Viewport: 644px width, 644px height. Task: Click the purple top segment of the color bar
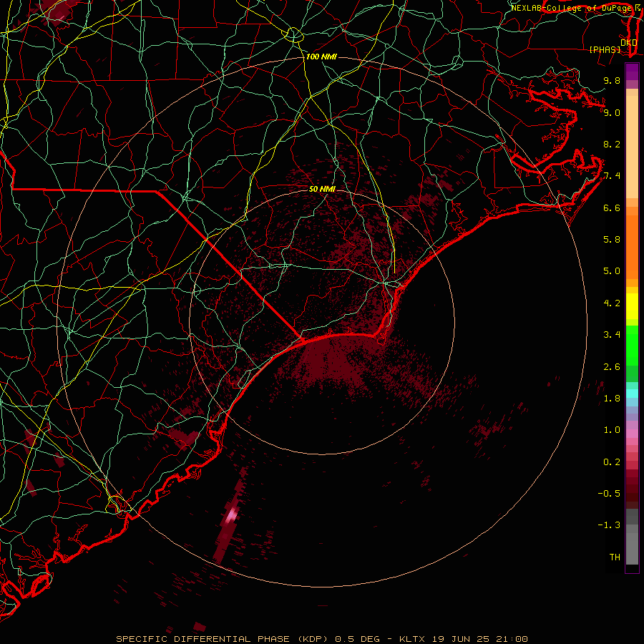(x=632, y=72)
